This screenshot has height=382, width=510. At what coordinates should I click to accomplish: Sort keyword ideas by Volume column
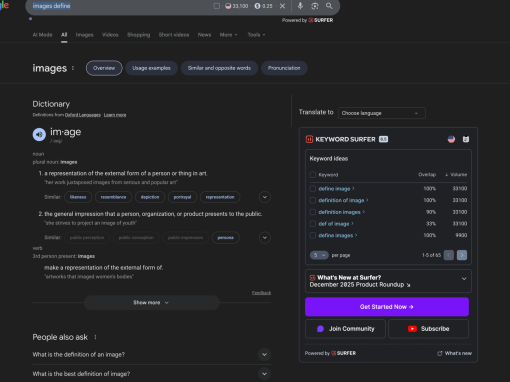456,175
